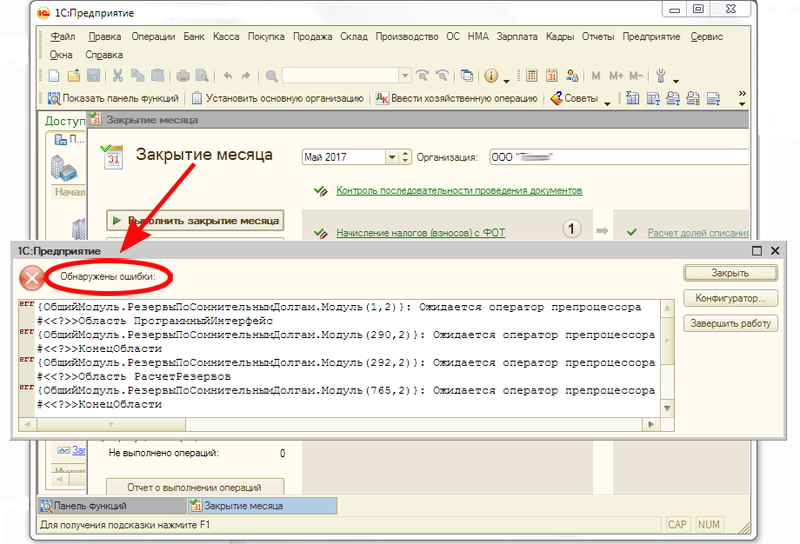Click the search text field in toolbar
The width and height of the screenshot is (800, 544).
340,76
